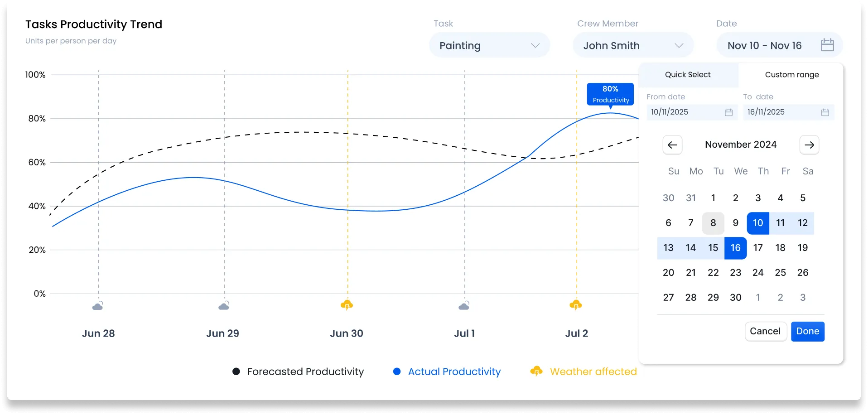Click the rain weather icon under Jun 30
Viewport: 868px width, 415px height.
point(347,305)
